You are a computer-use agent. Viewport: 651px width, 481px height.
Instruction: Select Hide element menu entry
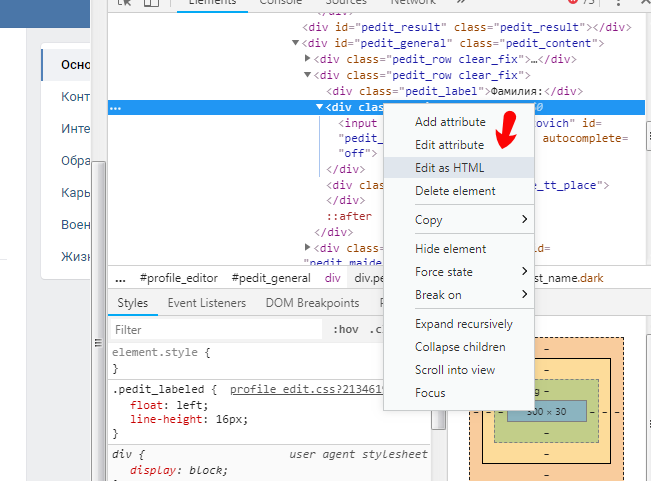click(x=450, y=249)
